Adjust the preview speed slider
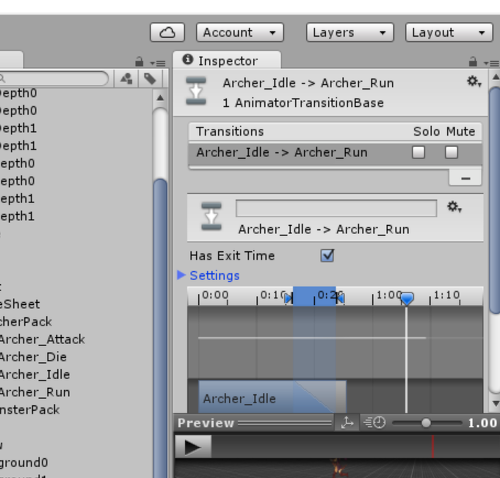Screen dimensions: 500x478 coord(426,423)
